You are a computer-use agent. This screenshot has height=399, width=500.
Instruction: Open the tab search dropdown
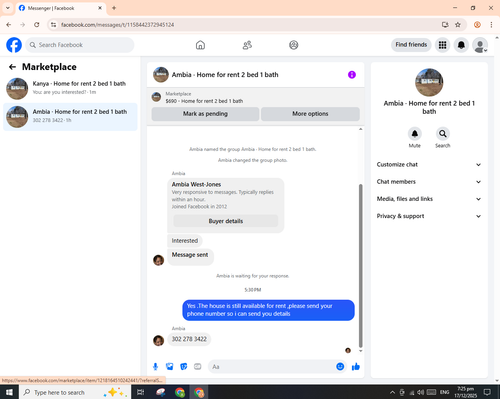point(8,8)
